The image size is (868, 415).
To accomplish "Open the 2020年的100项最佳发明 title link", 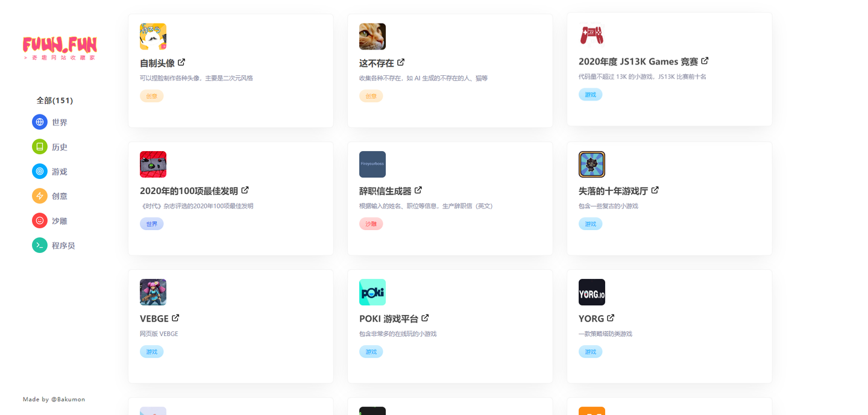I will (189, 191).
